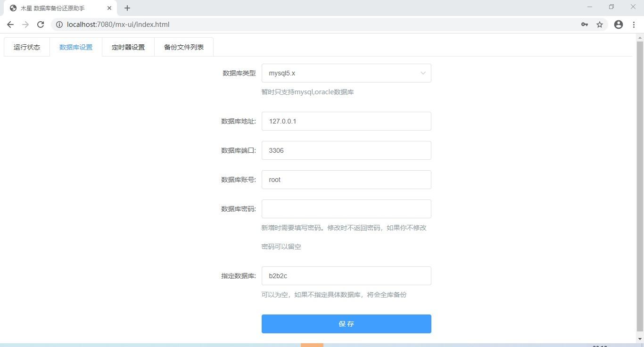Viewport: 644px width, 347px height.
Task: View site information icon in address bar
Action: point(59,25)
